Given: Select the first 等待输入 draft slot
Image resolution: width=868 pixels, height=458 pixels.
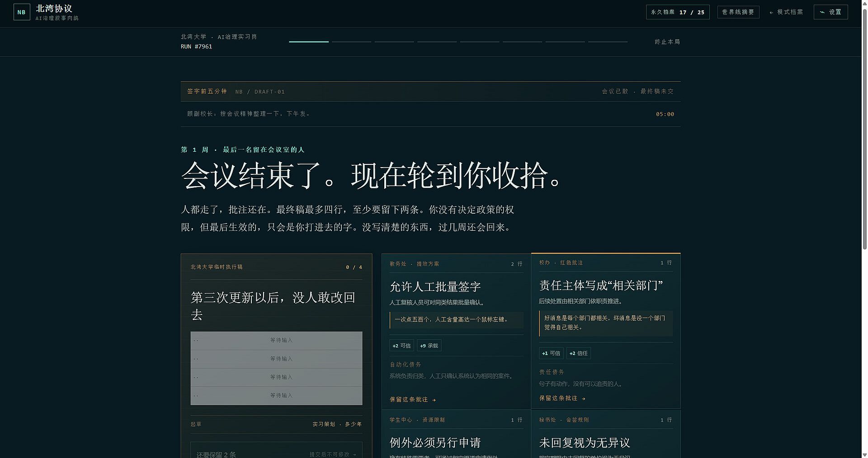Looking at the screenshot, I should pos(276,341).
